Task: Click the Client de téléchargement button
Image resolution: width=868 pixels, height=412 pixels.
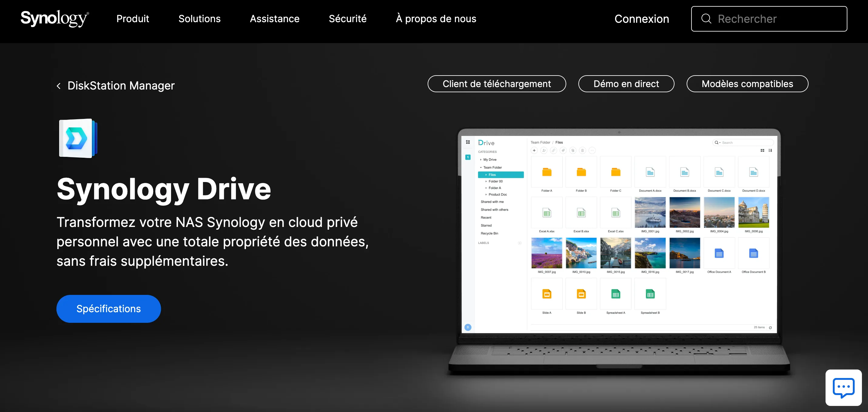Action: [497, 84]
